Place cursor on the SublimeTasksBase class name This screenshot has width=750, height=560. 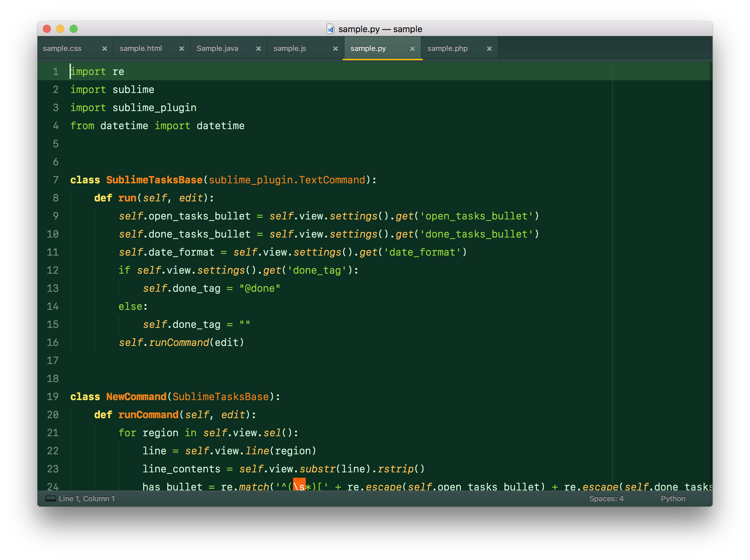click(154, 180)
